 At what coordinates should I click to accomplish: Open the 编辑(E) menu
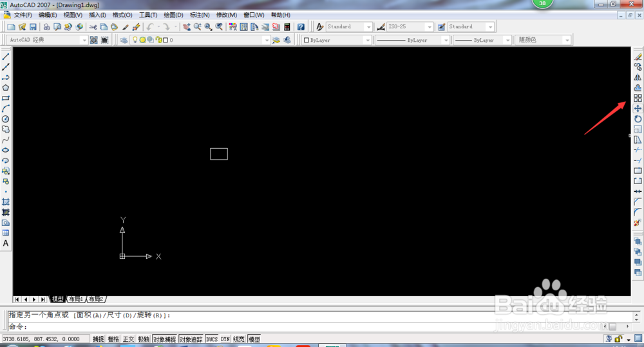click(48, 15)
